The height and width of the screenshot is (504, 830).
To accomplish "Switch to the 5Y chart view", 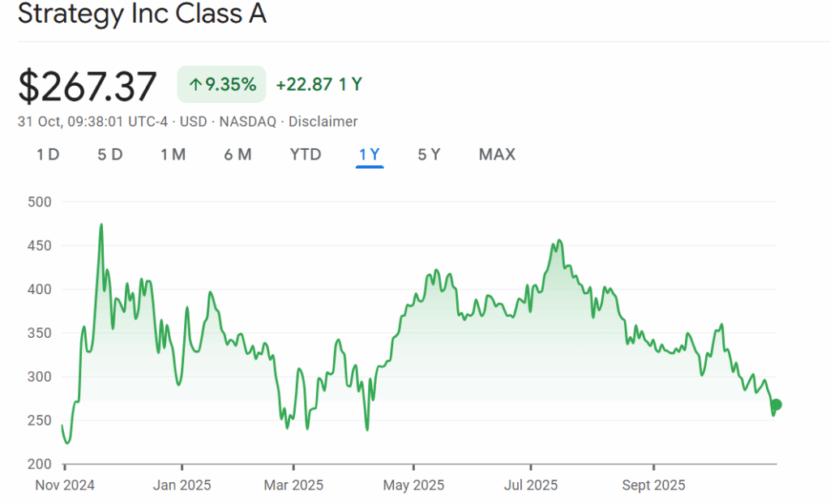I will pyautogui.click(x=430, y=154).
